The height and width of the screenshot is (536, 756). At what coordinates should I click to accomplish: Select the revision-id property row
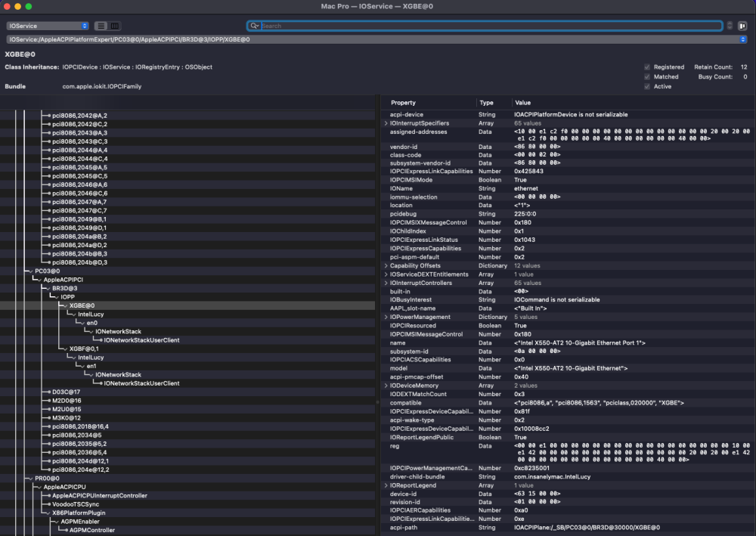click(568, 502)
